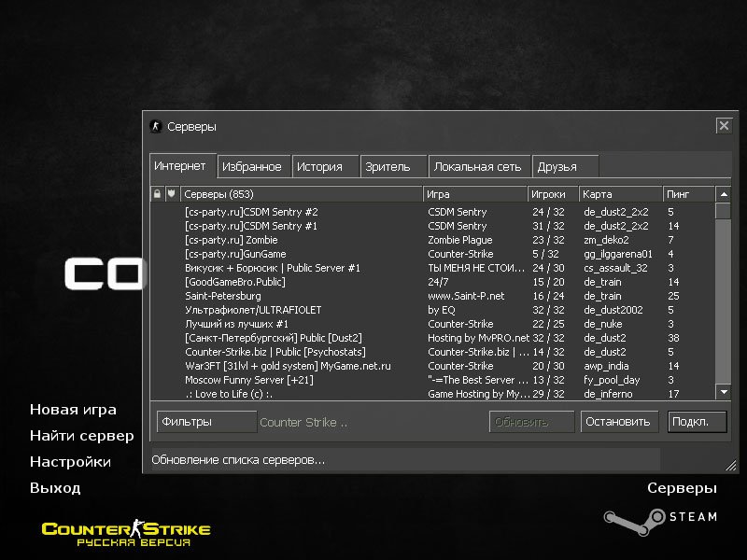Close the Серверы window
Image resolution: width=747 pixels, height=560 pixels.
pyautogui.click(x=724, y=126)
